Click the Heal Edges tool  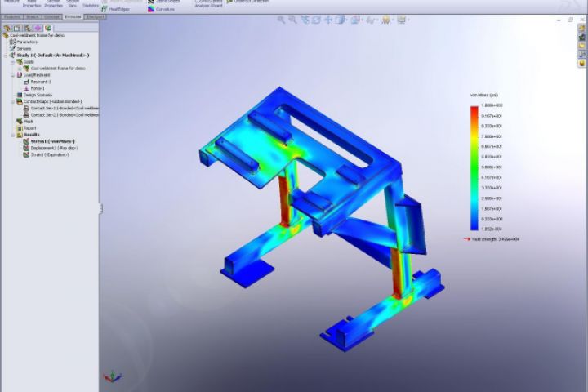pos(115,9)
